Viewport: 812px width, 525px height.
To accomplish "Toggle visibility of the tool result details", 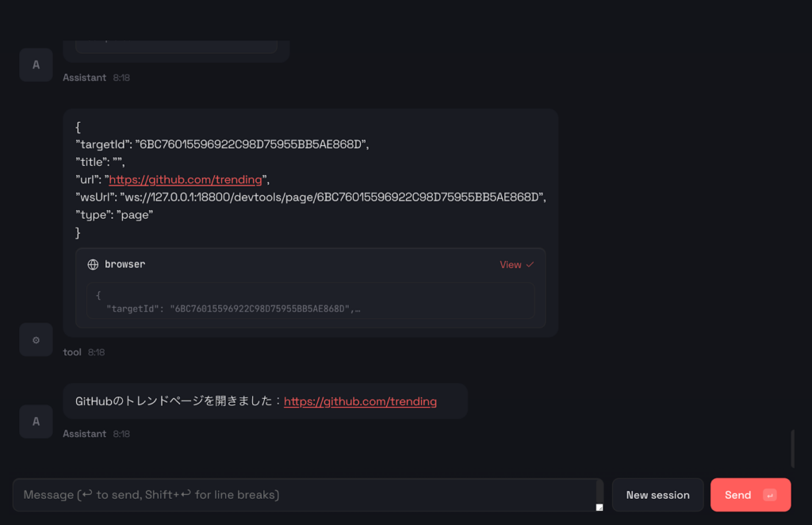I will [516, 264].
